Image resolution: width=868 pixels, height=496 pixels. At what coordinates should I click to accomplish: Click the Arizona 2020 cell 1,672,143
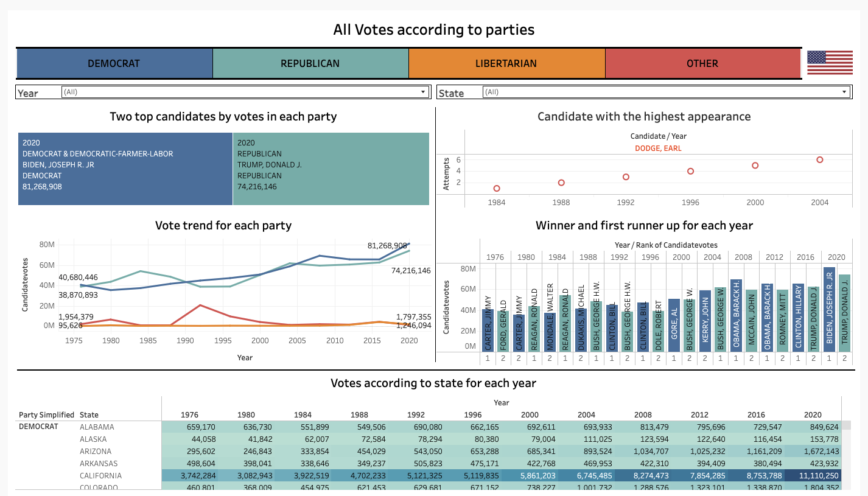pos(813,452)
